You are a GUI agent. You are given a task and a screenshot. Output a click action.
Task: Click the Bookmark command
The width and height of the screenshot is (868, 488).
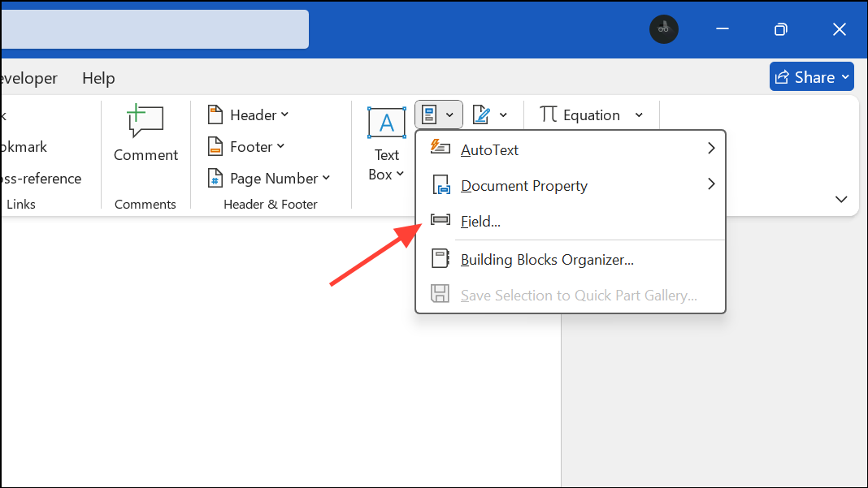pos(24,147)
